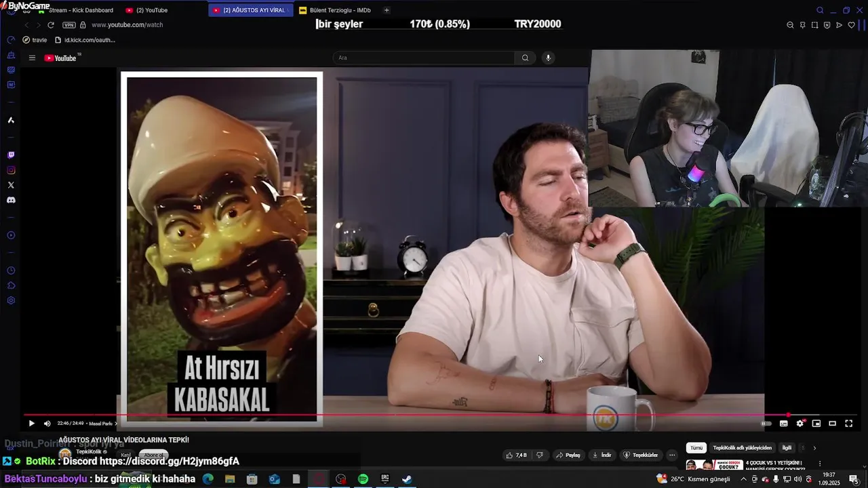Go forward in browser history
The image size is (868, 488).
[38, 25]
